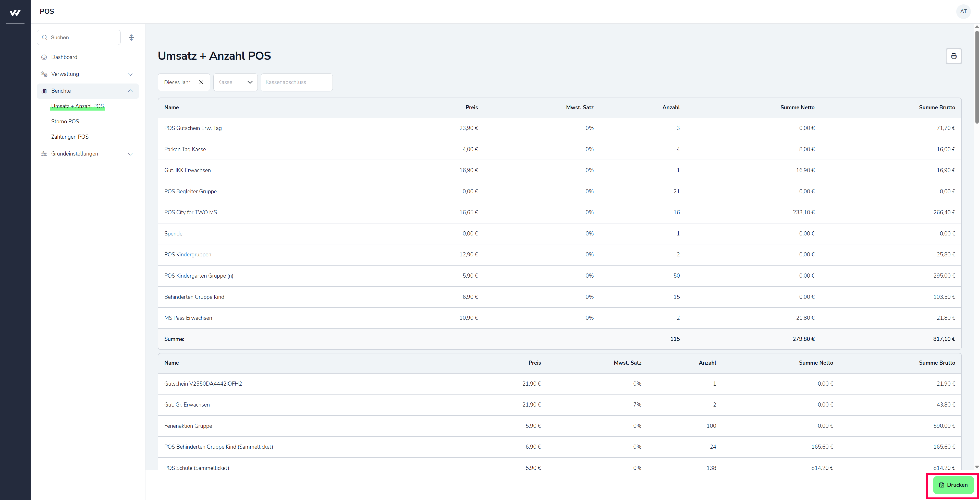Open the Kasse dropdown
Screen dimensions: 980x500
pyautogui.click(x=236, y=82)
